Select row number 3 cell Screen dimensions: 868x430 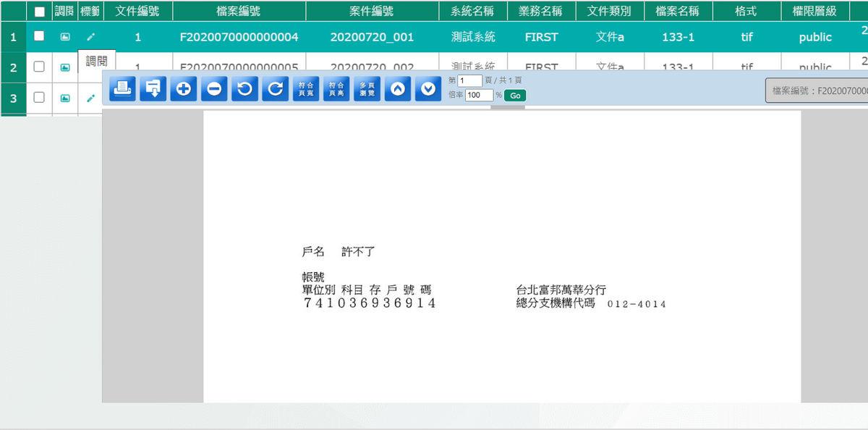(x=13, y=98)
